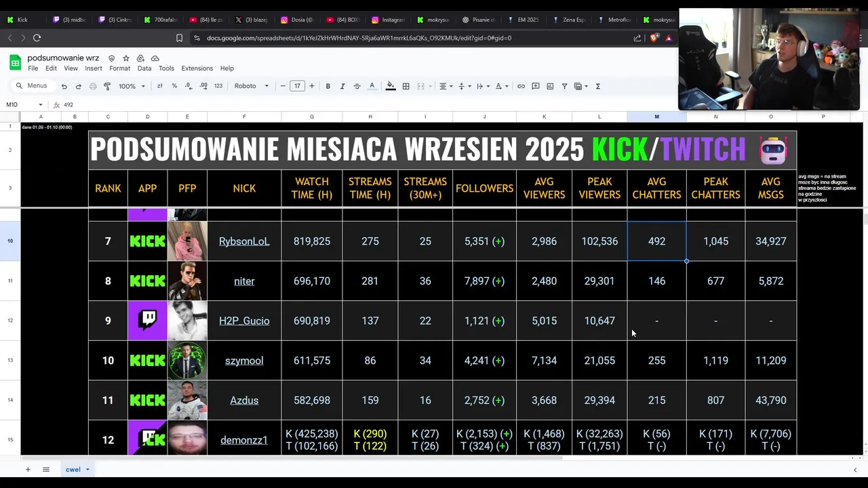The width and height of the screenshot is (868, 488).
Task: Open text wrapping dropdown
Action: [482, 86]
